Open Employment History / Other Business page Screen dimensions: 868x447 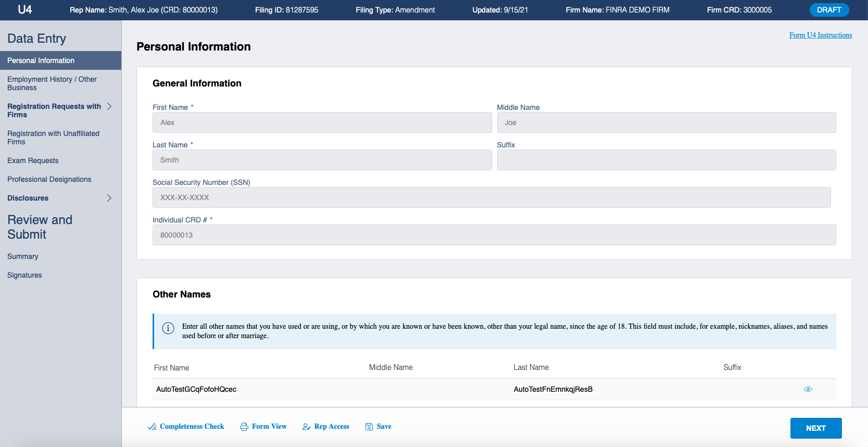(52, 83)
